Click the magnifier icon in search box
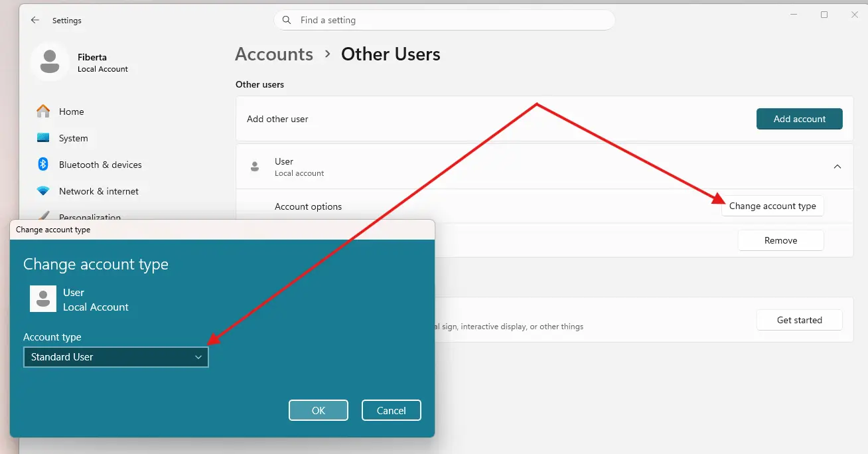This screenshot has width=868, height=454. pos(287,21)
